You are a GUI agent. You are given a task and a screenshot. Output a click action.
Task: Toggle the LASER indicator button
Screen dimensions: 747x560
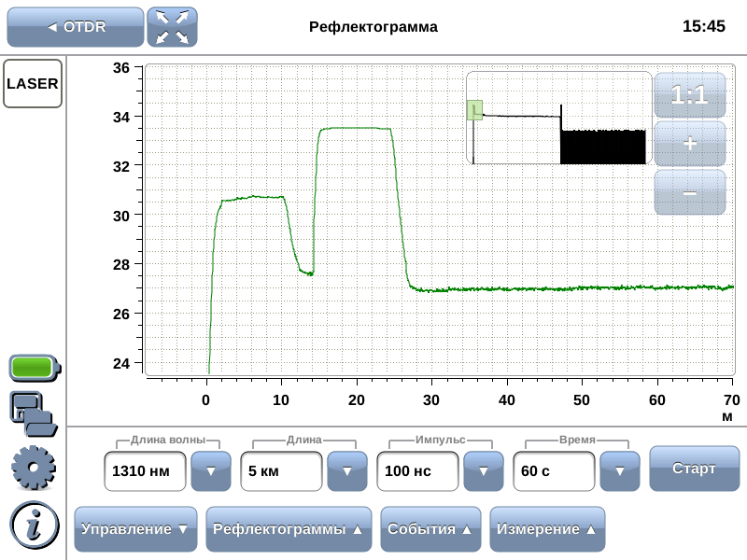(33, 83)
